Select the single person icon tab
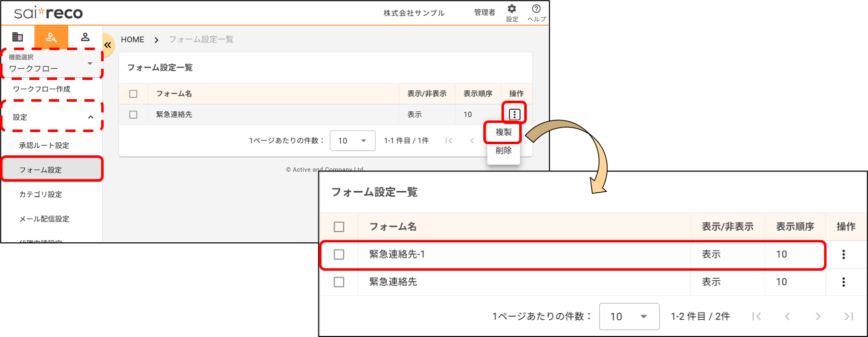The height and width of the screenshot is (337, 868). click(x=85, y=37)
